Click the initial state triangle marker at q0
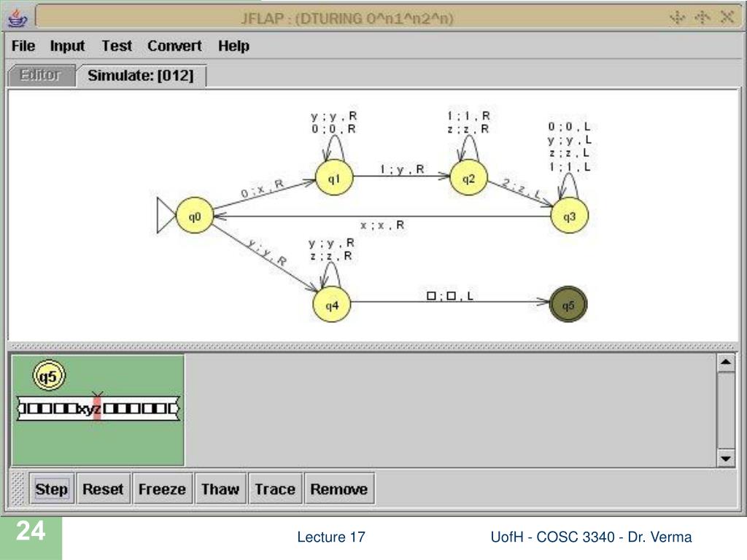 (x=166, y=216)
